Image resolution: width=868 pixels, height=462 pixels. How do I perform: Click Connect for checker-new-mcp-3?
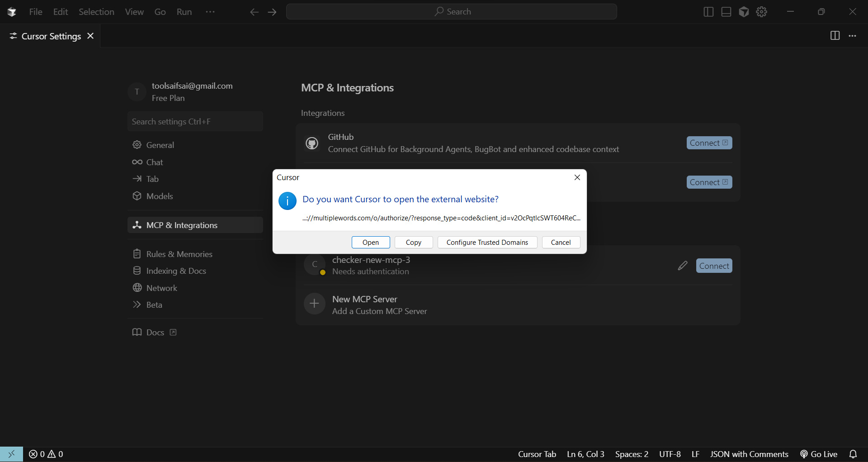coord(714,266)
